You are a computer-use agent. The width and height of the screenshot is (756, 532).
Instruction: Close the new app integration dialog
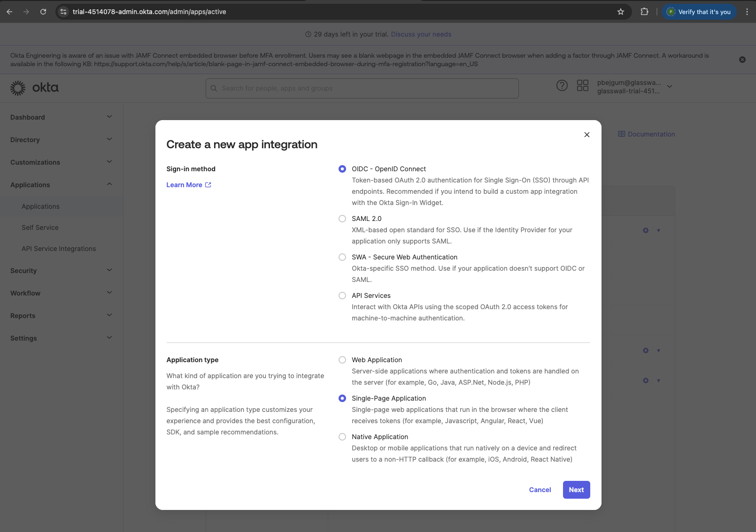[x=587, y=135]
